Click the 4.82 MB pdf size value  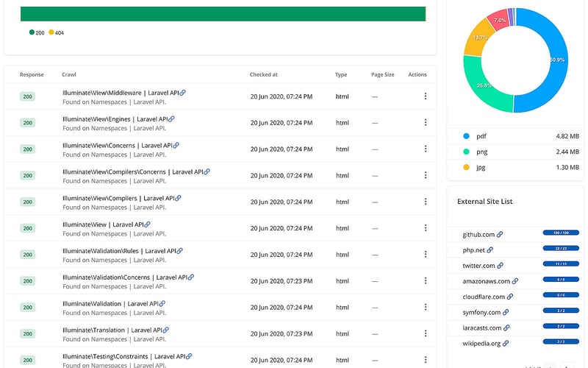(x=567, y=136)
